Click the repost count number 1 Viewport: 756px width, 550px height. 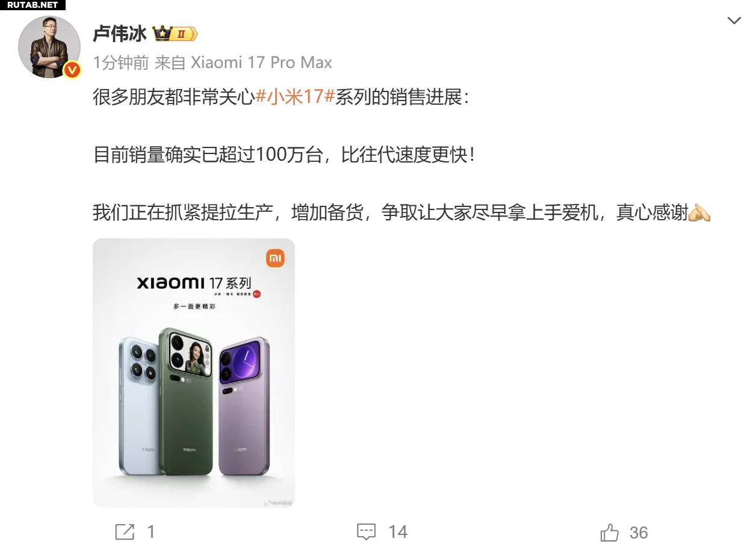tap(151, 532)
